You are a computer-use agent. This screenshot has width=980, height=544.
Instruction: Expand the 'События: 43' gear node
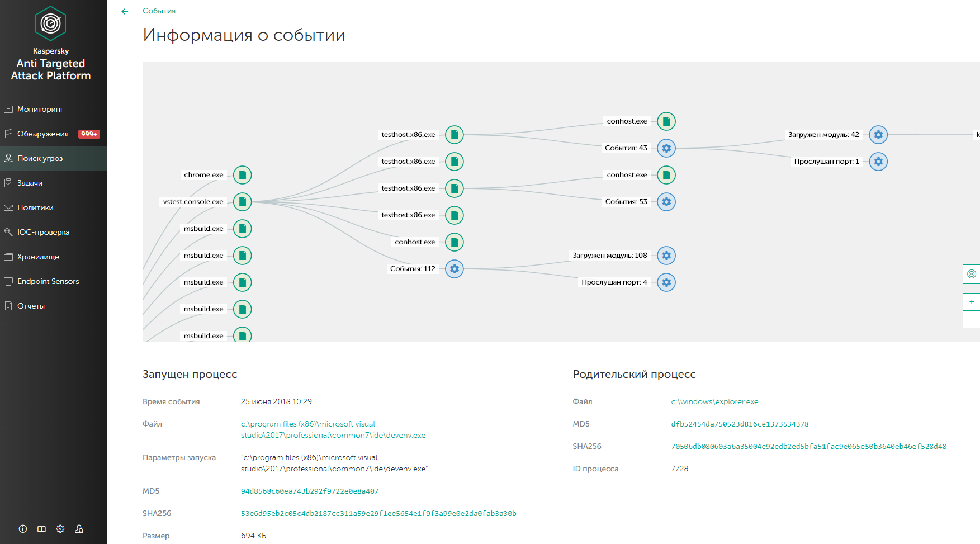666,148
